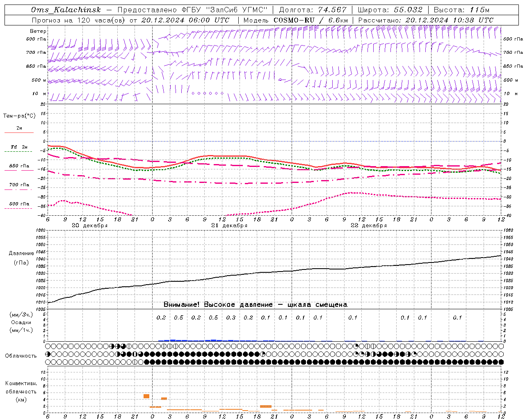525x420 pixels.
Task: Click the warning 'Внимание! Высокое давление — шкала смещена'
Action: (x=256, y=305)
